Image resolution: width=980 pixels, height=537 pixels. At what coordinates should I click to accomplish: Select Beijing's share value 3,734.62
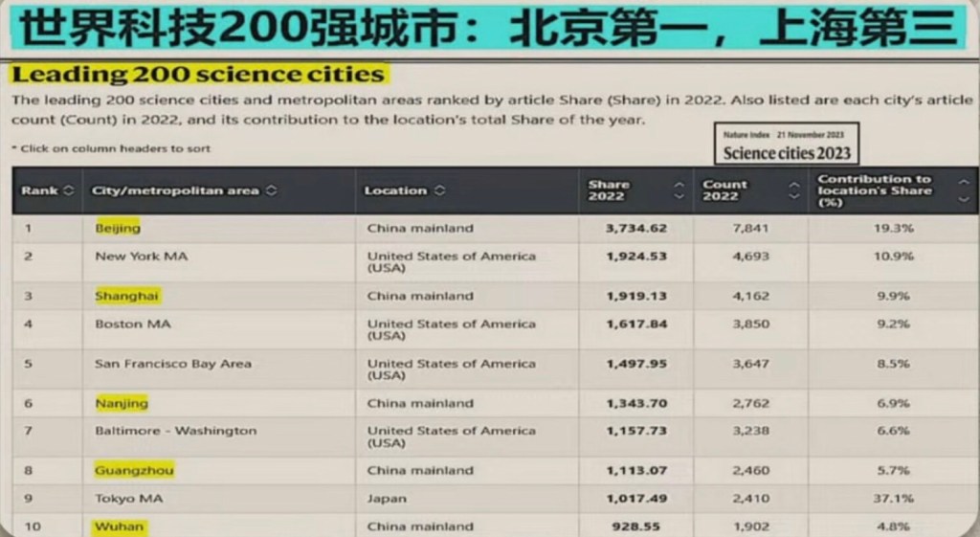(x=635, y=229)
